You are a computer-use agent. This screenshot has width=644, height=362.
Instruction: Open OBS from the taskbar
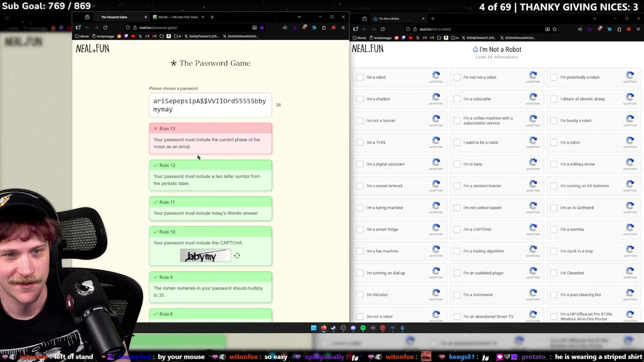coord(343,328)
